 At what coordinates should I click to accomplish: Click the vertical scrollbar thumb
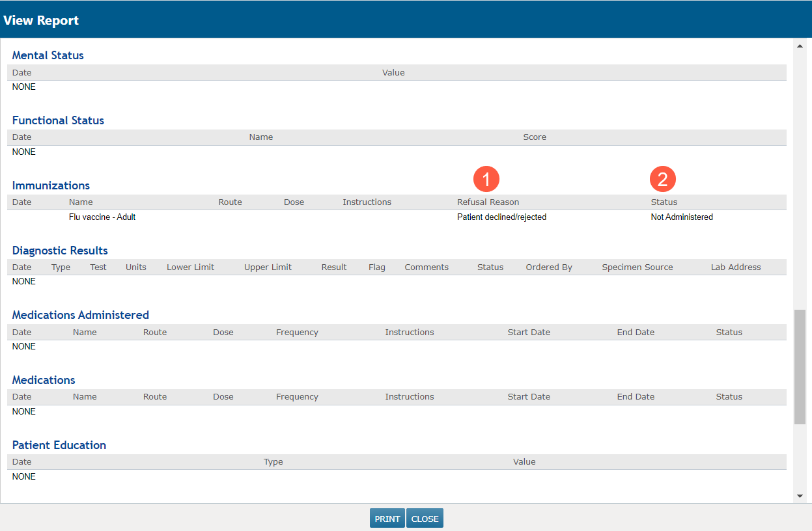tap(800, 367)
